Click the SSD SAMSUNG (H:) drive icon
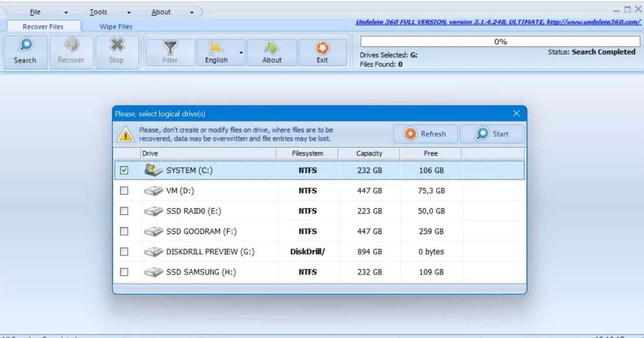Screen dimensions: 644x338 (x=153, y=273)
